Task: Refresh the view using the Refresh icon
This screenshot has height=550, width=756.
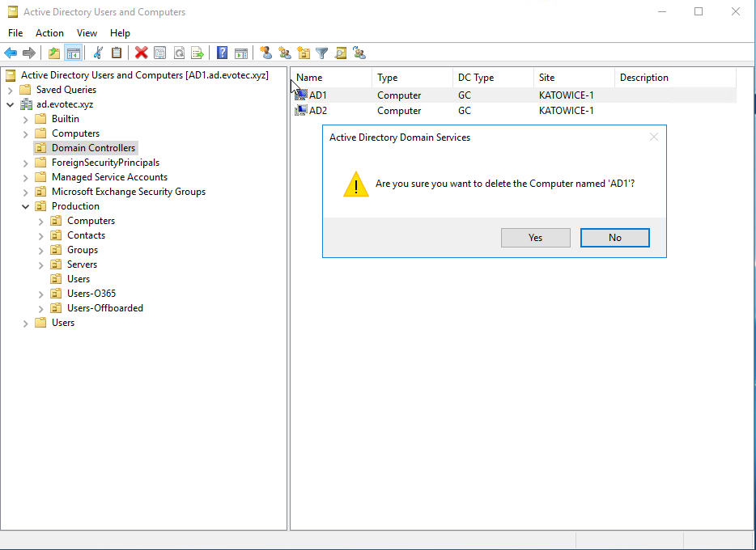Action: pos(179,52)
